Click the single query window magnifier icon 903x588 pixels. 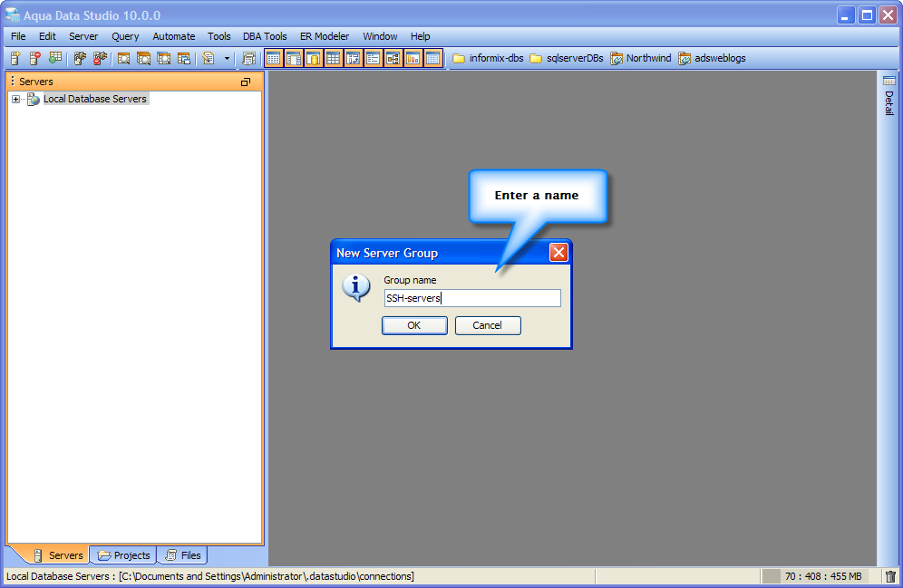coord(124,58)
